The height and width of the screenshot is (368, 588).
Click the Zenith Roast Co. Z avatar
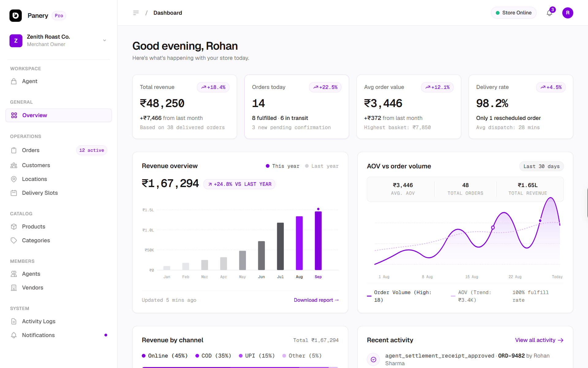16,40
